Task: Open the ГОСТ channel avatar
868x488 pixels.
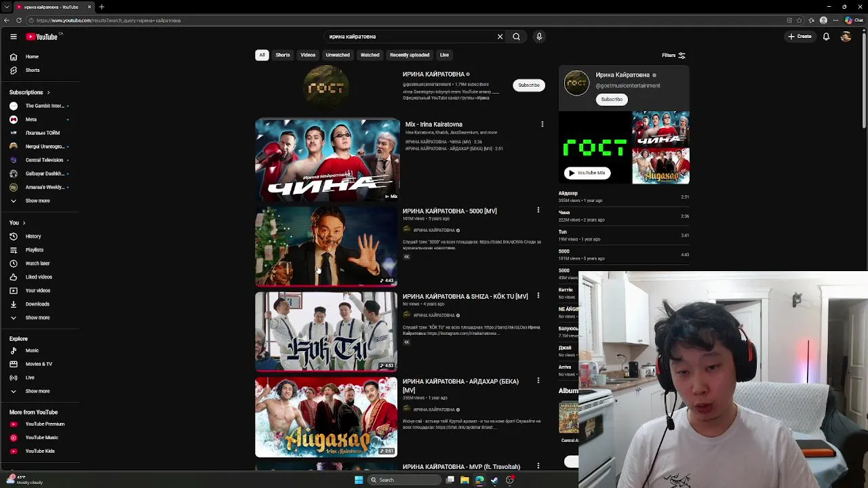Action: 326,88
